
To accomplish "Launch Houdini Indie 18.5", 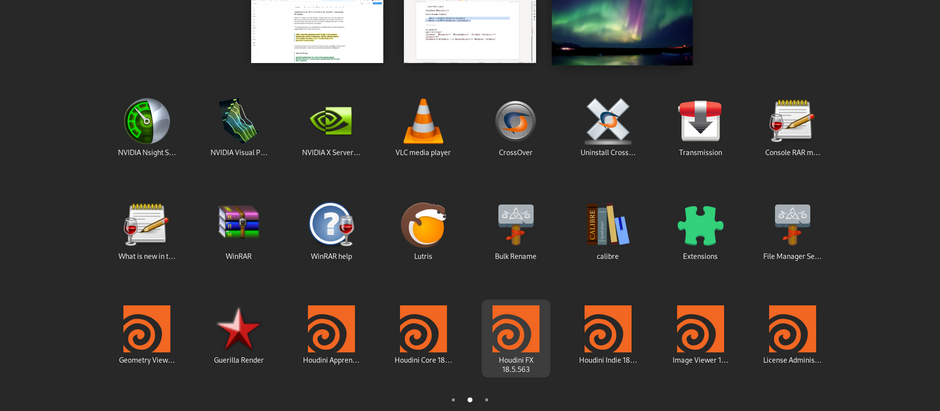I will pyautogui.click(x=608, y=329).
